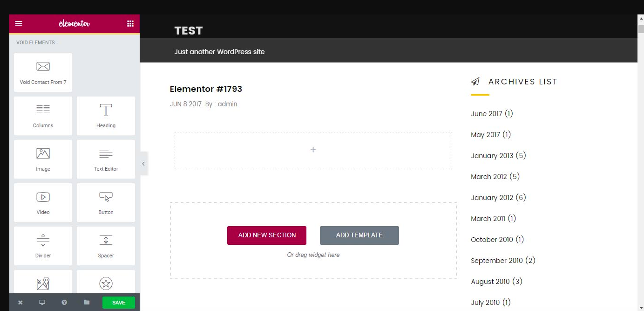Screen dimensions: 644x311
Task: Select the Divider widget
Action: [x=43, y=246]
